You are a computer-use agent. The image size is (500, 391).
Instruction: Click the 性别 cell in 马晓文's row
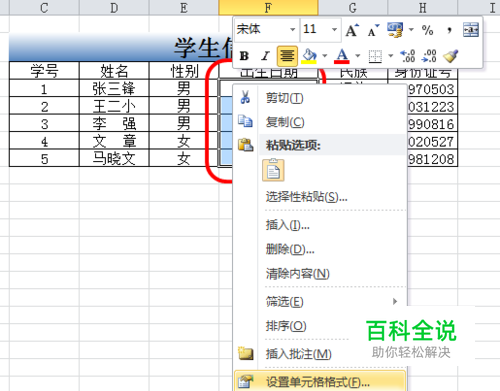[x=184, y=158]
